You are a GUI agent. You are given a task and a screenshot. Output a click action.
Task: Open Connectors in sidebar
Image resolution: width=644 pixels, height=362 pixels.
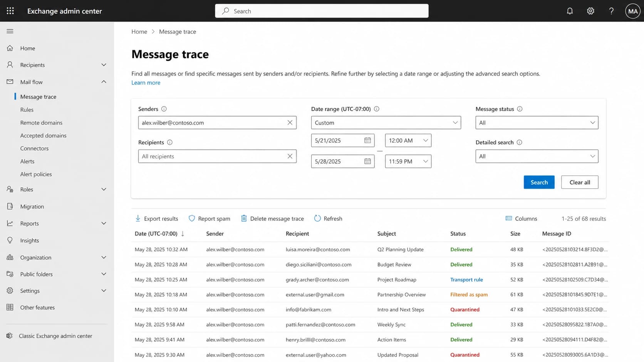(x=34, y=148)
